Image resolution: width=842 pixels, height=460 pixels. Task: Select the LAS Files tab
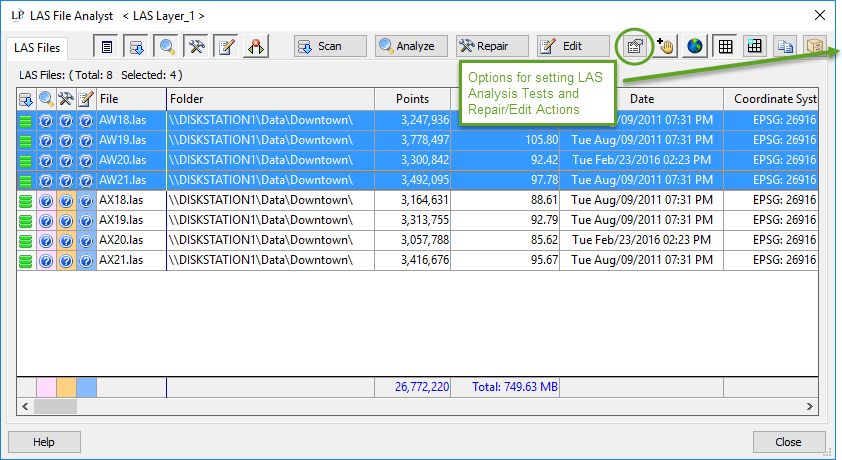[x=37, y=48]
